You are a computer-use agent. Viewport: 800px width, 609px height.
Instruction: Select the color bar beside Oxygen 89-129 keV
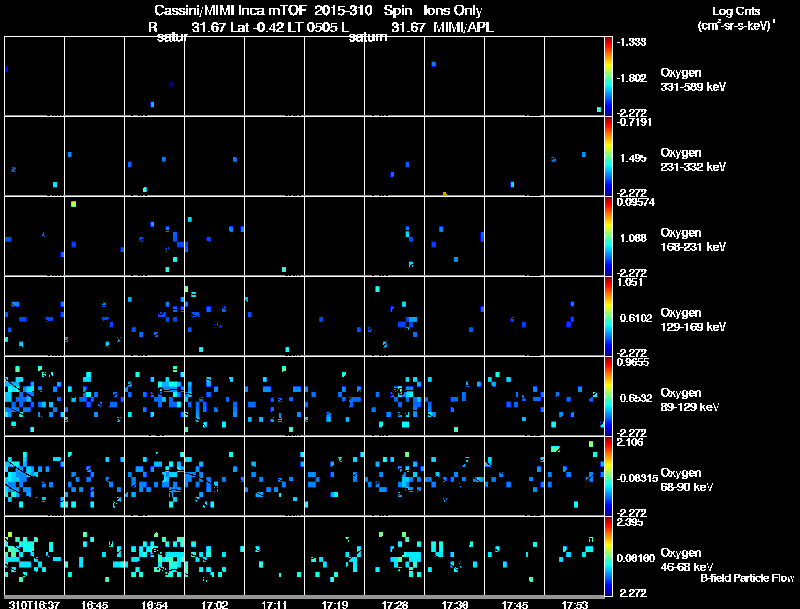pyautogui.click(x=608, y=396)
